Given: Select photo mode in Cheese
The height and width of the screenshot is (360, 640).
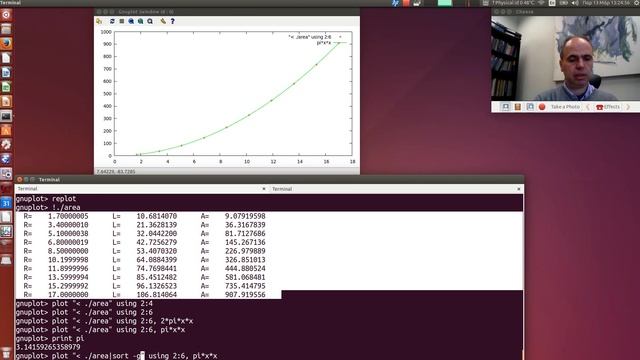Looking at the screenshot, I should click(x=505, y=107).
